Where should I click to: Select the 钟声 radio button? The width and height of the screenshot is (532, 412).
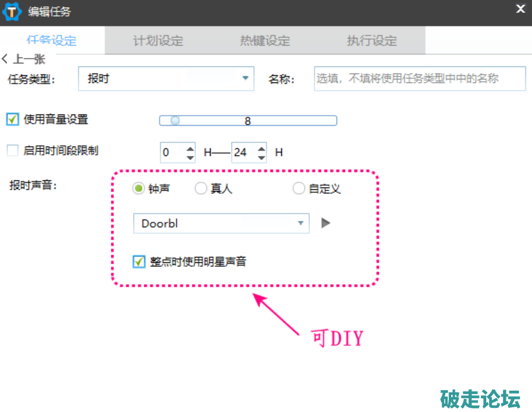click(x=138, y=189)
